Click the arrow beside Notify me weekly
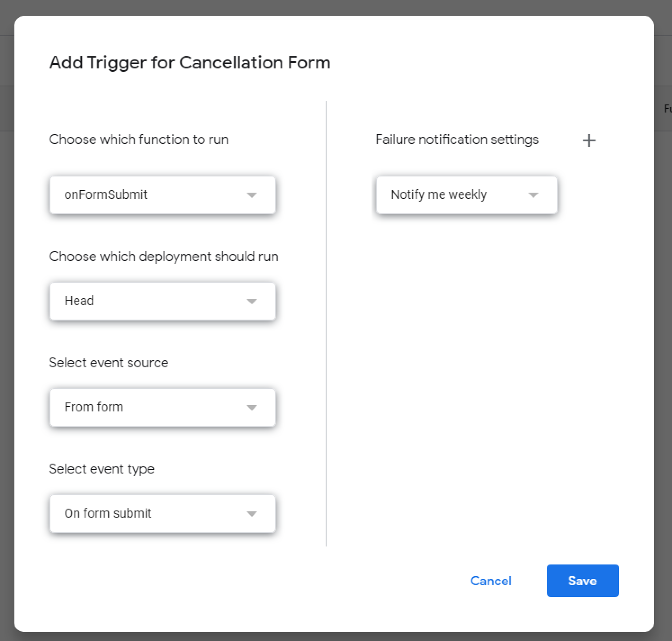The image size is (672, 641). [533, 195]
